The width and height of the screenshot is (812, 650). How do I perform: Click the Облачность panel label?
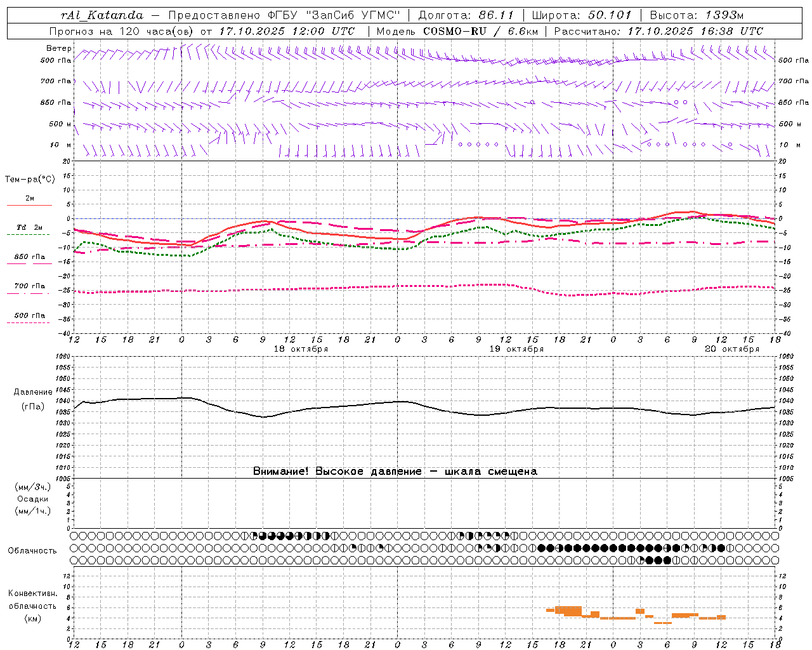tap(32, 551)
